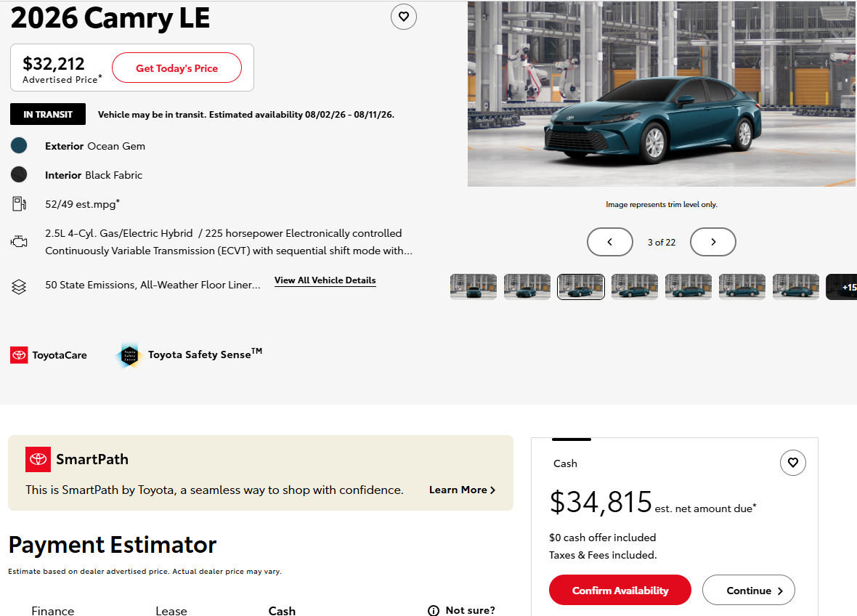Image resolution: width=857 pixels, height=616 pixels.
Task: Switch to the Finance tab
Action: click(53, 610)
